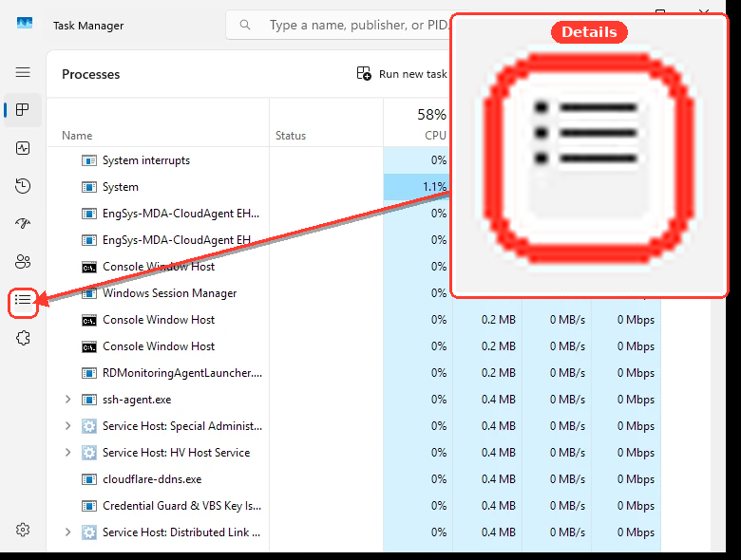This screenshot has height=560, width=741.
Task: Expand Service Host: Special Administ... row
Action: 68,426
